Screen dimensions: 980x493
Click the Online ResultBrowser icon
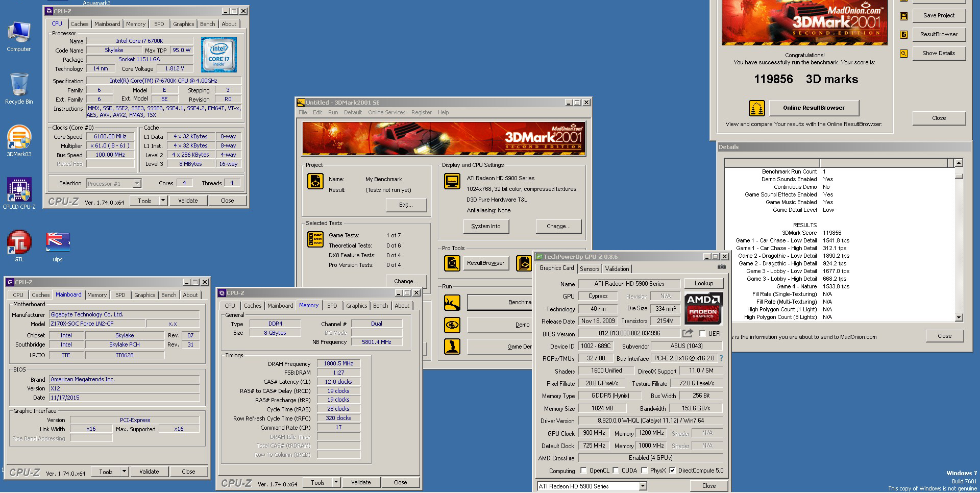click(x=757, y=108)
